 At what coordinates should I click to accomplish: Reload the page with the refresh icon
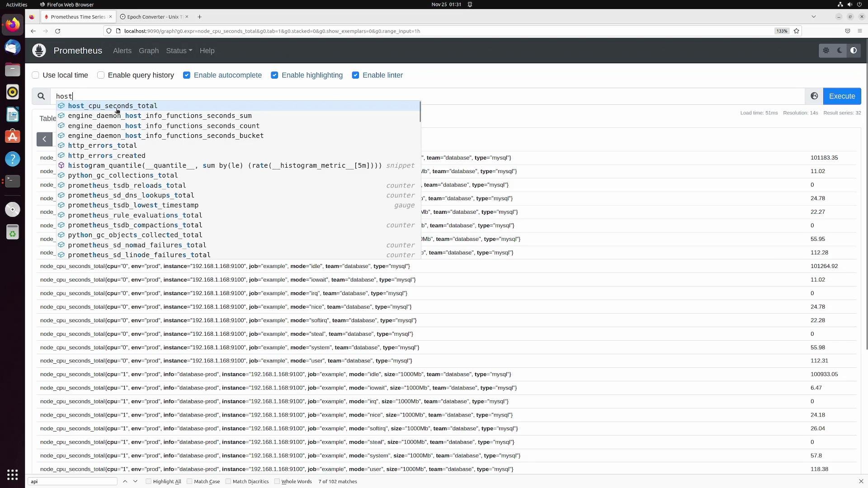[57, 31]
